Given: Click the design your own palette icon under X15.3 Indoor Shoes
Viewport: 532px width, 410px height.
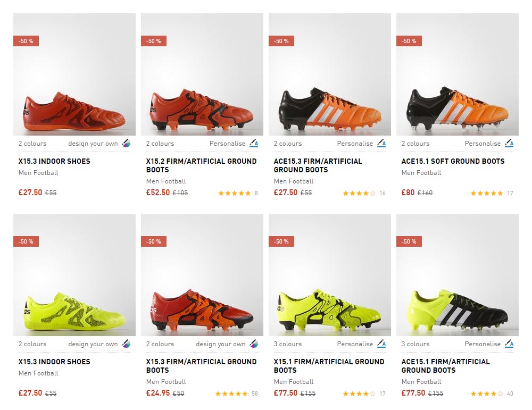Looking at the screenshot, I should [x=124, y=143].
